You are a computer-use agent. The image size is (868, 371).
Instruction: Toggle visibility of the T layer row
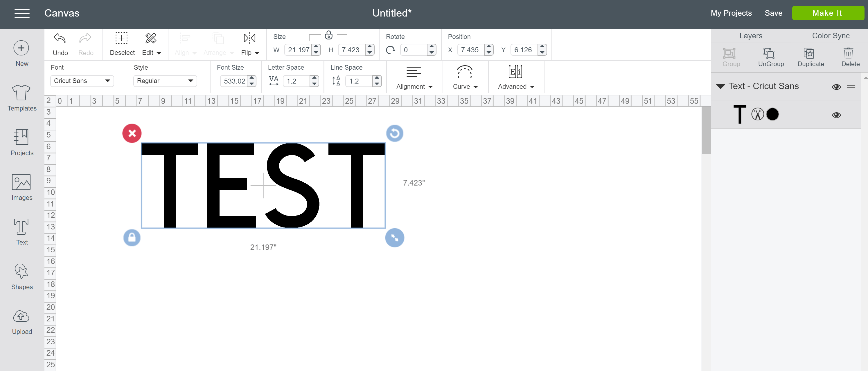[x=836, y=115]
